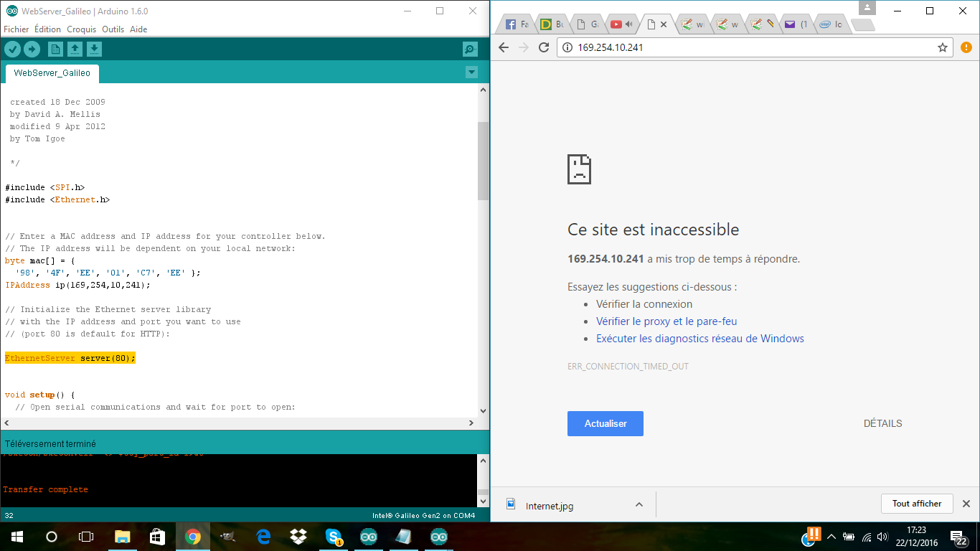Click the code editor vertical scrollbar
This screenshot has width=980, height=551.
click(x=483, y=161)
